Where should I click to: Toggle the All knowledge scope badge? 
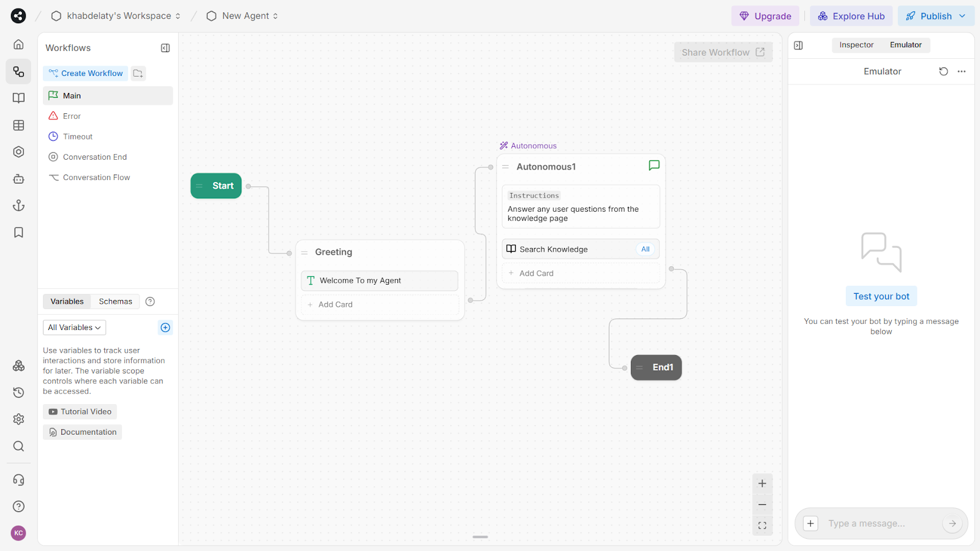coord(645,249)
